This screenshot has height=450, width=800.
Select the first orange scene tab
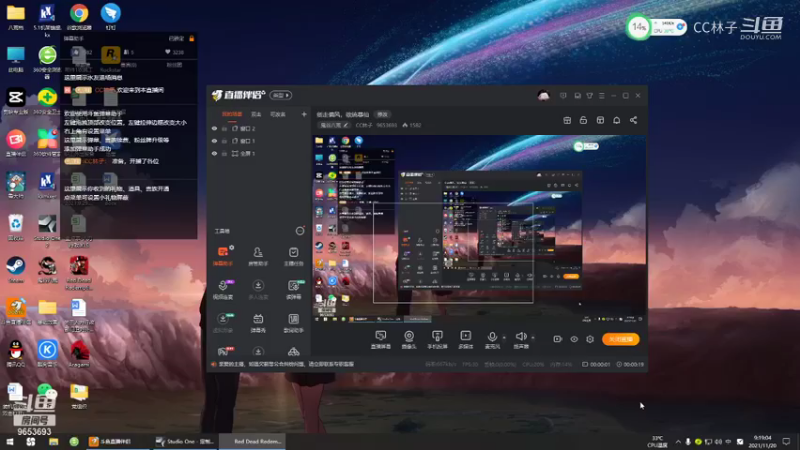[x=232, y=114]
